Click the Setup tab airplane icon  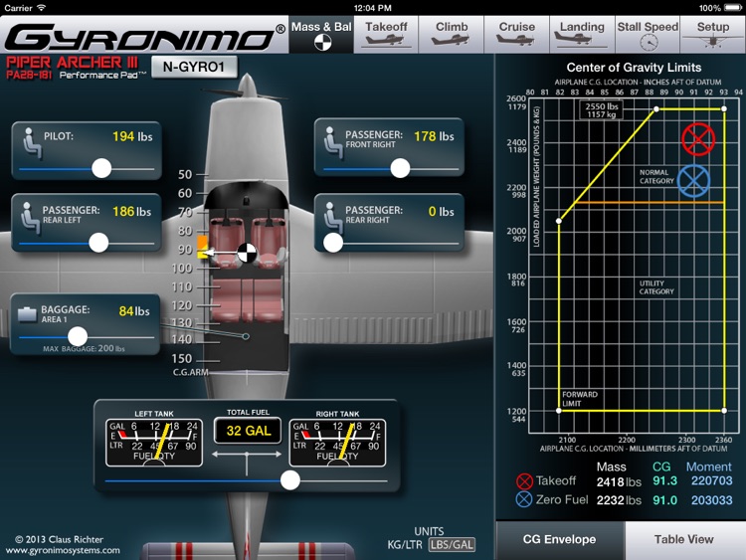click(713, 40)
